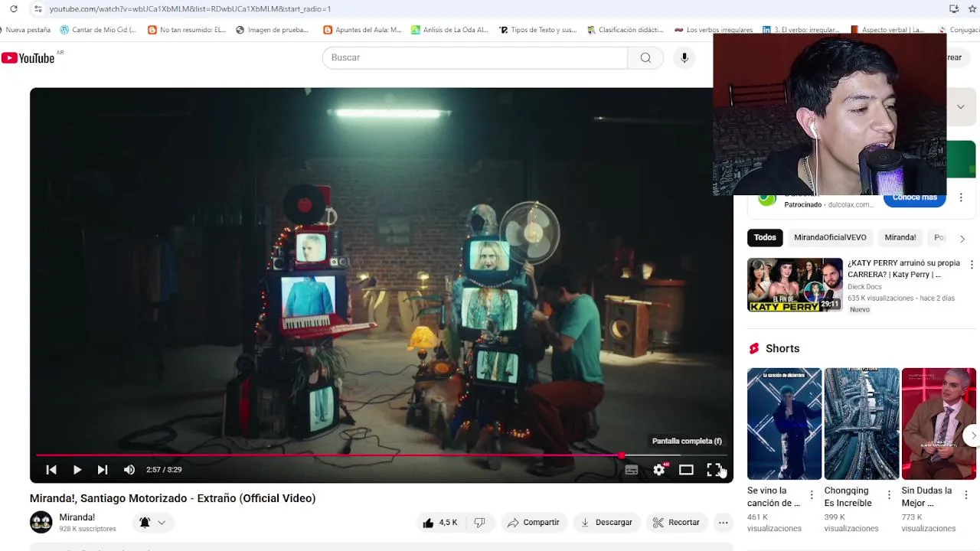Select the MirandaOficialVEVO filter chip
The image size is (980, 551).
[x=830, y=238]
